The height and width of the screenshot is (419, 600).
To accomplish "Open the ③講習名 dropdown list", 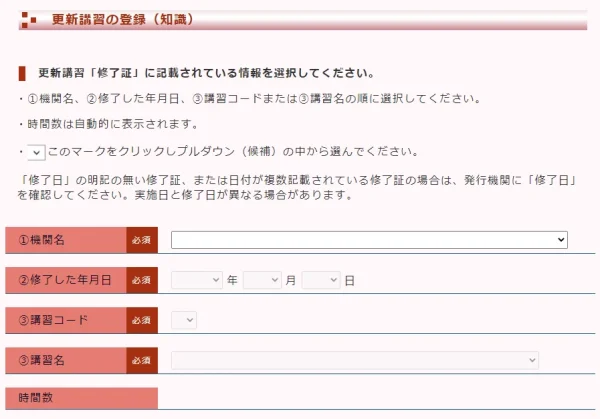I will pyautogui.click(x=355, y=359).
